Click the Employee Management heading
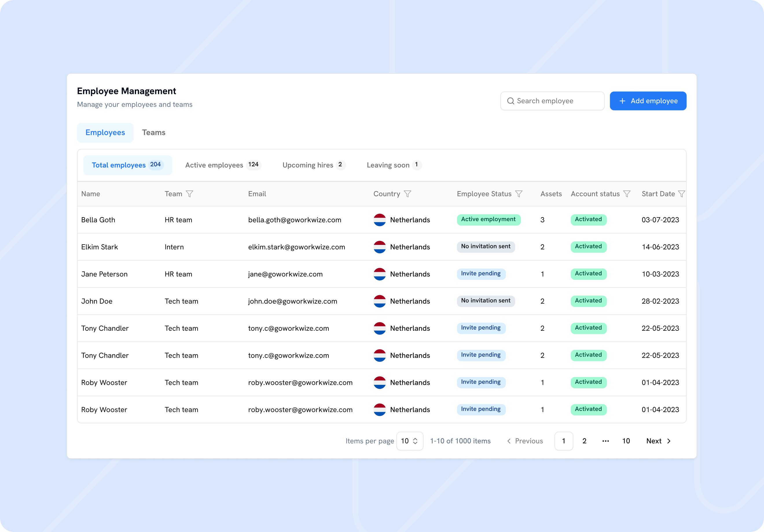 126,91
